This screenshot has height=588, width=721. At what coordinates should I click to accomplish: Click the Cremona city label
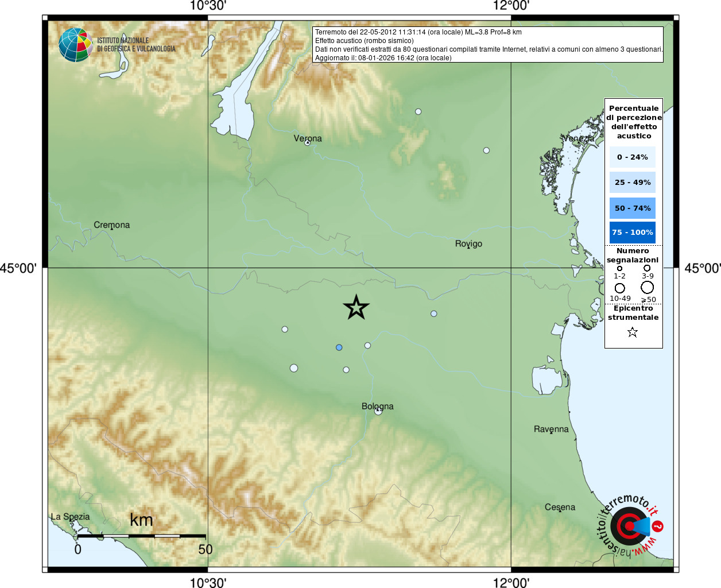[x=112, y=225]
